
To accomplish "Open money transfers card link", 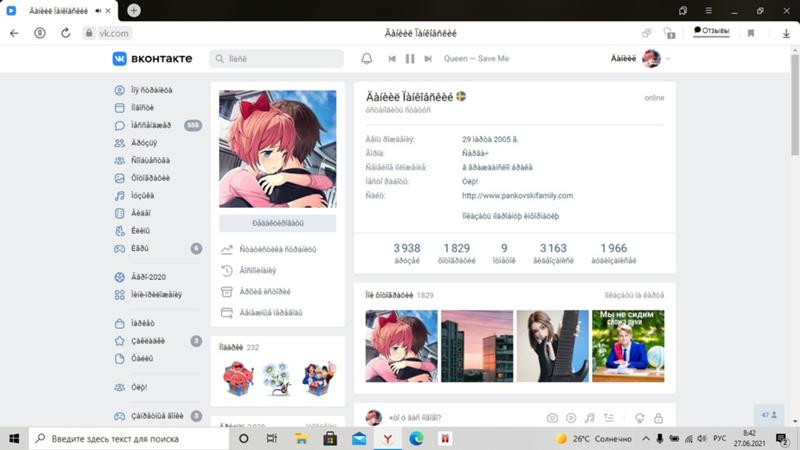I will pos(262,313).
